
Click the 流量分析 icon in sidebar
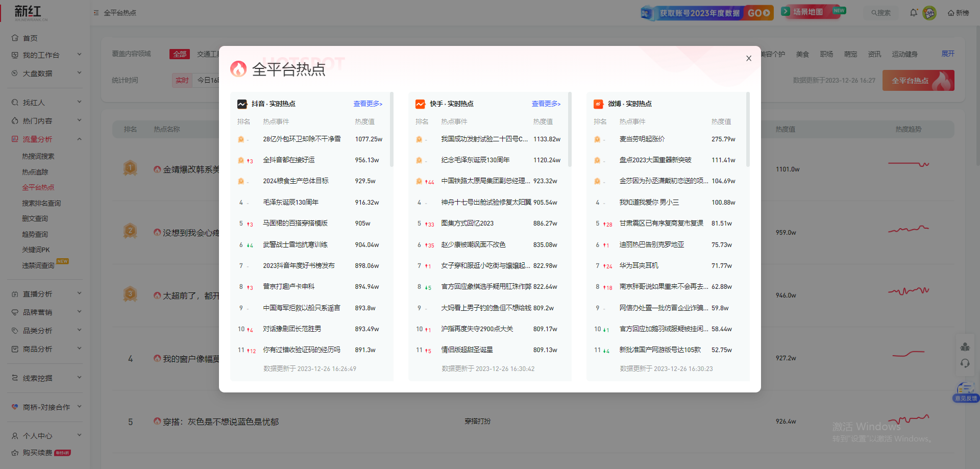coord(15,139)
